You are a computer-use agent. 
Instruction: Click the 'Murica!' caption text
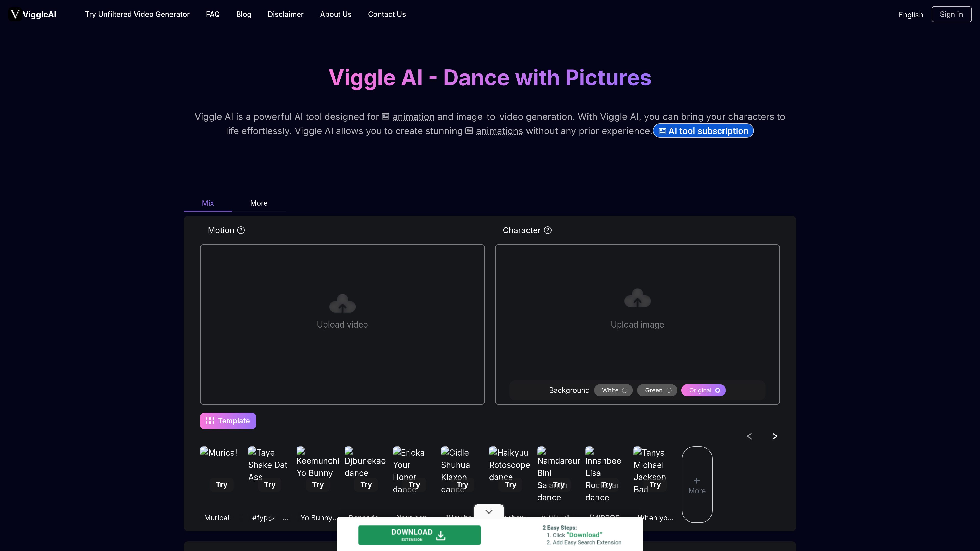[217, 518]
